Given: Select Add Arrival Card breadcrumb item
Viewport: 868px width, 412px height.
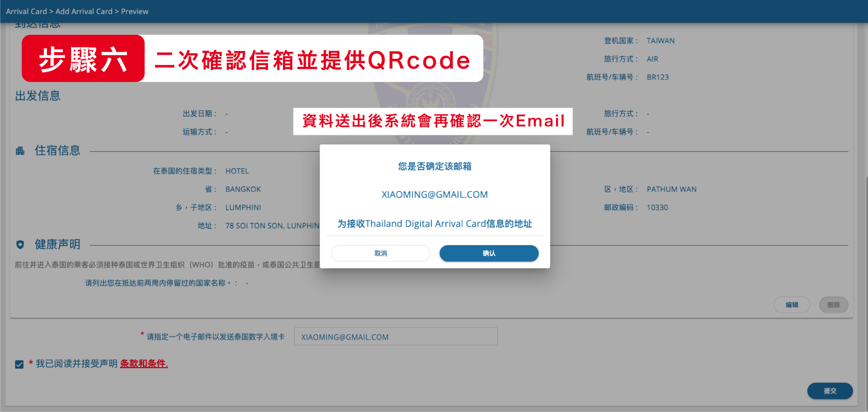Looking at the screenshot, I should click(84, 11).
